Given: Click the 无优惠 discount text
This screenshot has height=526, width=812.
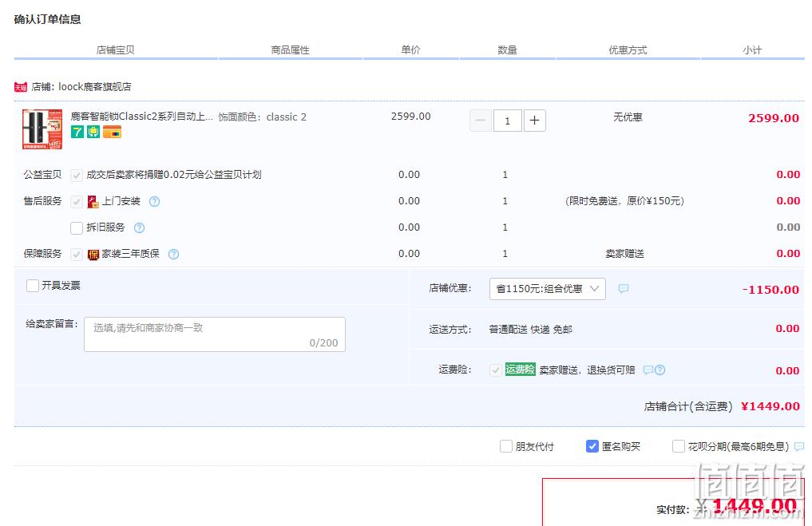Looking at the screenshot, I should [628, 117].
